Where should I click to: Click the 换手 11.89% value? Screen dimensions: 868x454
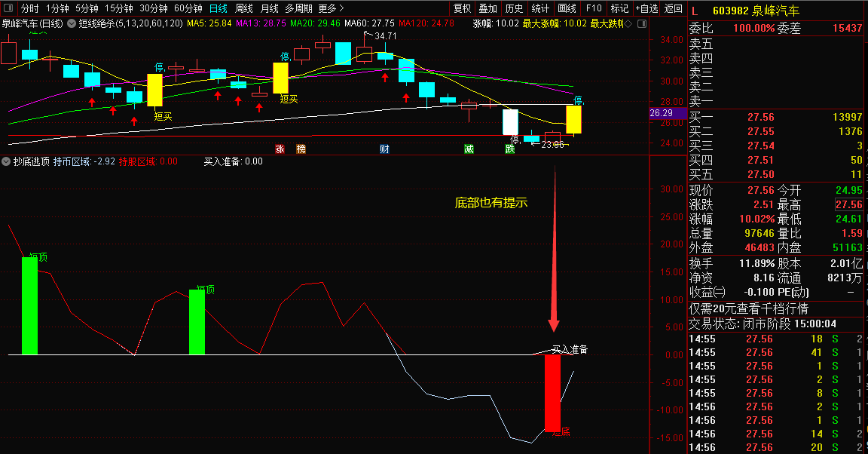(756, 263)
